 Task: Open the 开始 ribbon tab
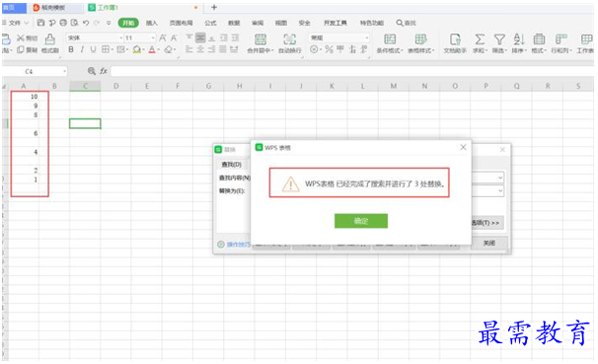click(128, 23)
